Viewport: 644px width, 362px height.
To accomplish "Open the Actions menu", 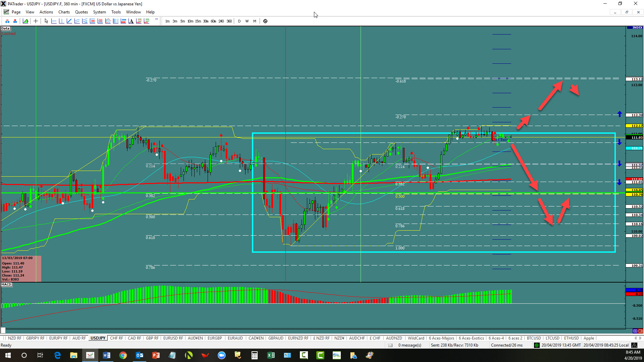I will [46, 12].
